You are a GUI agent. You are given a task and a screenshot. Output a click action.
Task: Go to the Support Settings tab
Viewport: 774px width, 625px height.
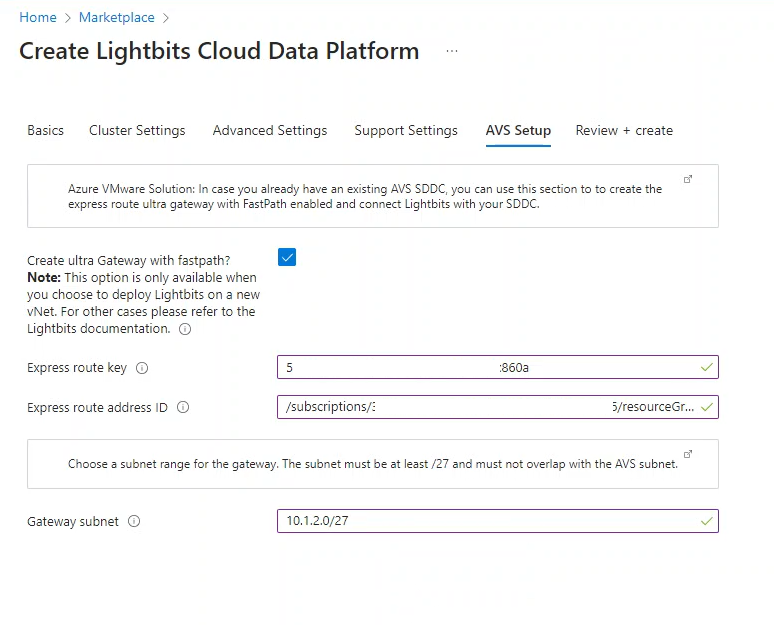(x=406, y=130)
